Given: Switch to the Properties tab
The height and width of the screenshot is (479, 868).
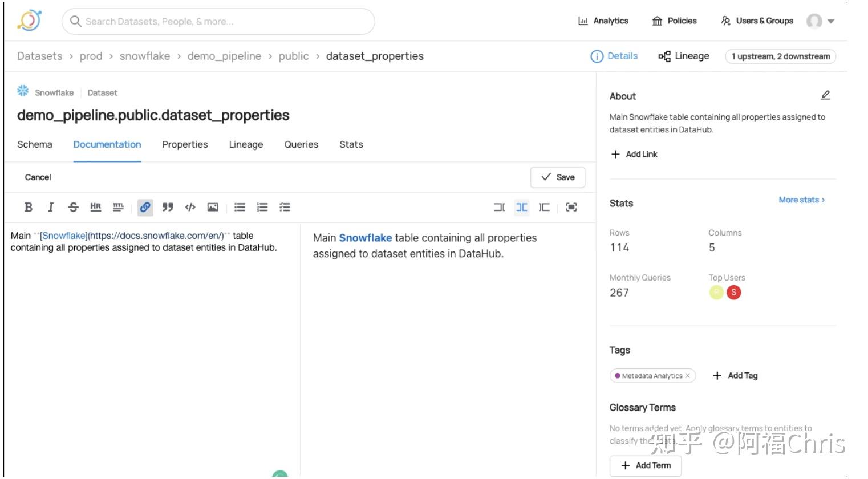Looking at the screenshot, I should 185,145.
